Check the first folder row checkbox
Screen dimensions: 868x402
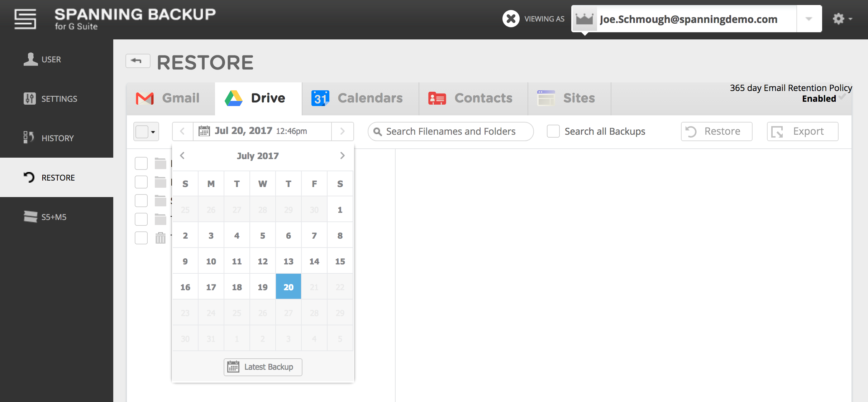click(x=141, y=163)
